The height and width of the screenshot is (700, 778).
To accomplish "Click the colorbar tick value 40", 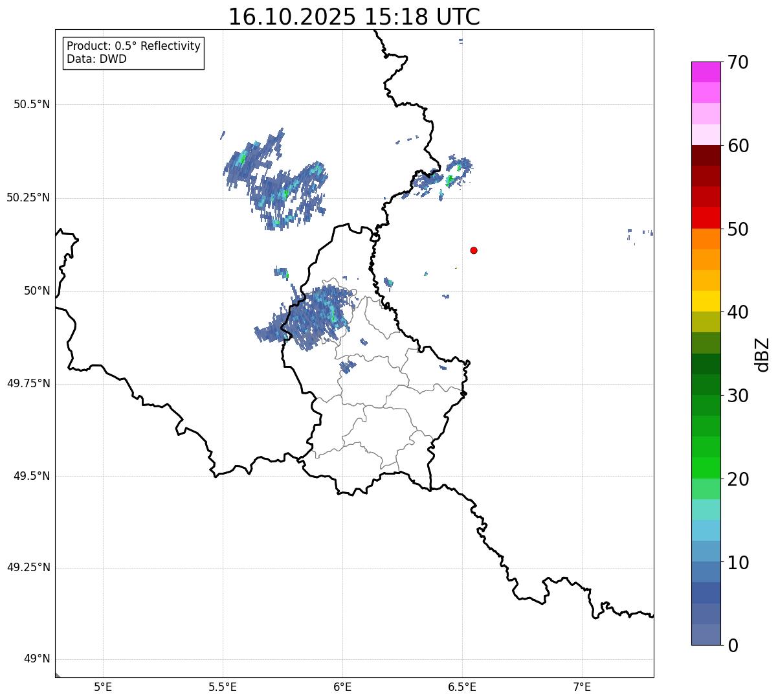I will 738,312.
